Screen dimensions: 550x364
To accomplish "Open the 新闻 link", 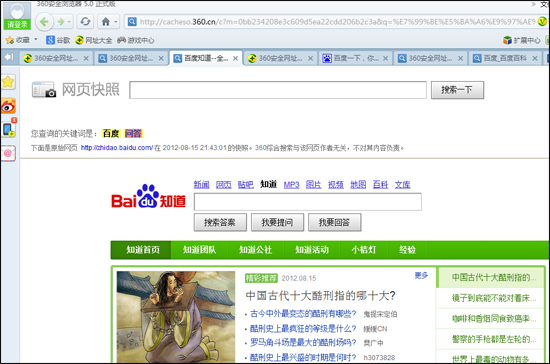I will (201, 184).
